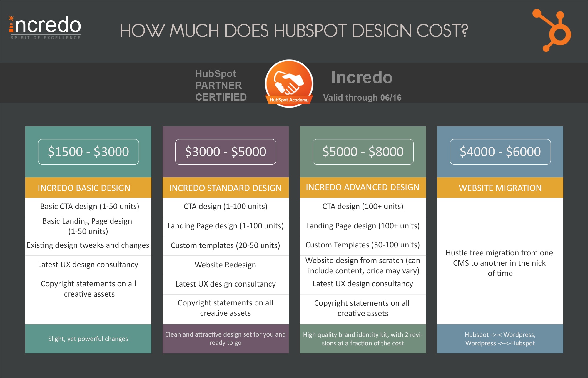
Task: Click the $1500 - $3000 price button
Action: (x=88, y=152)
